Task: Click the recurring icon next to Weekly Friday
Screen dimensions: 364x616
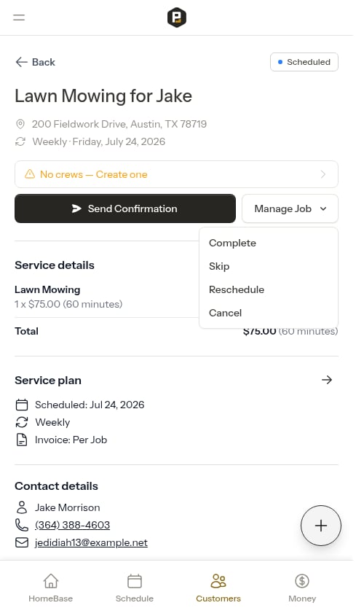Action: pos(20,141)
